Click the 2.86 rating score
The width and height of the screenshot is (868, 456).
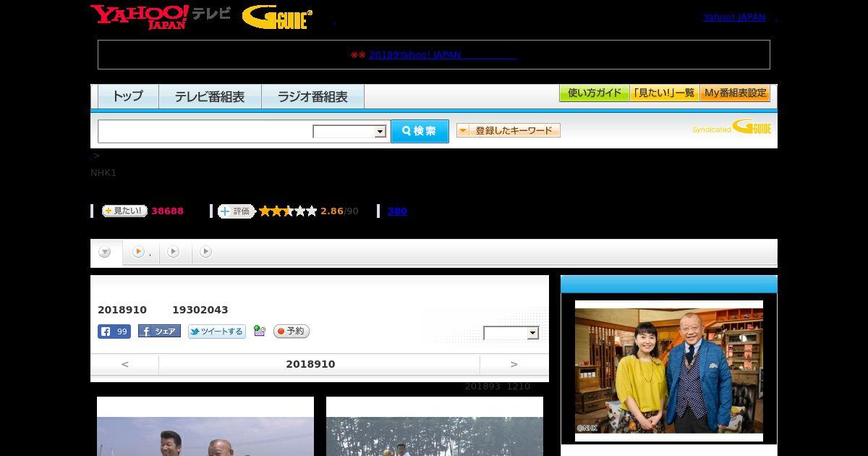coord(332,211)
